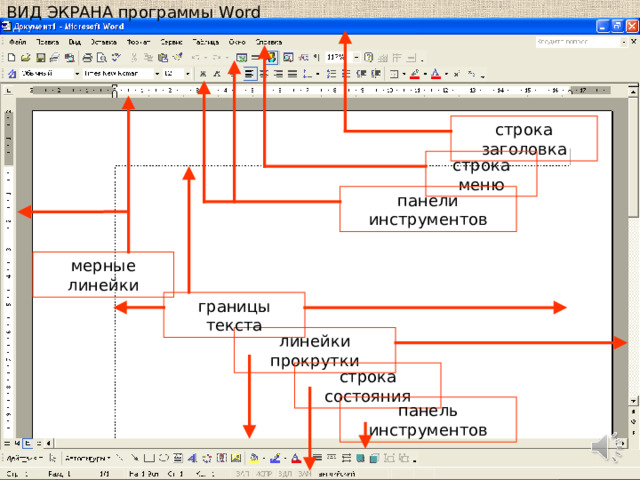Click the Word help question mark icon

click(369, 58)
